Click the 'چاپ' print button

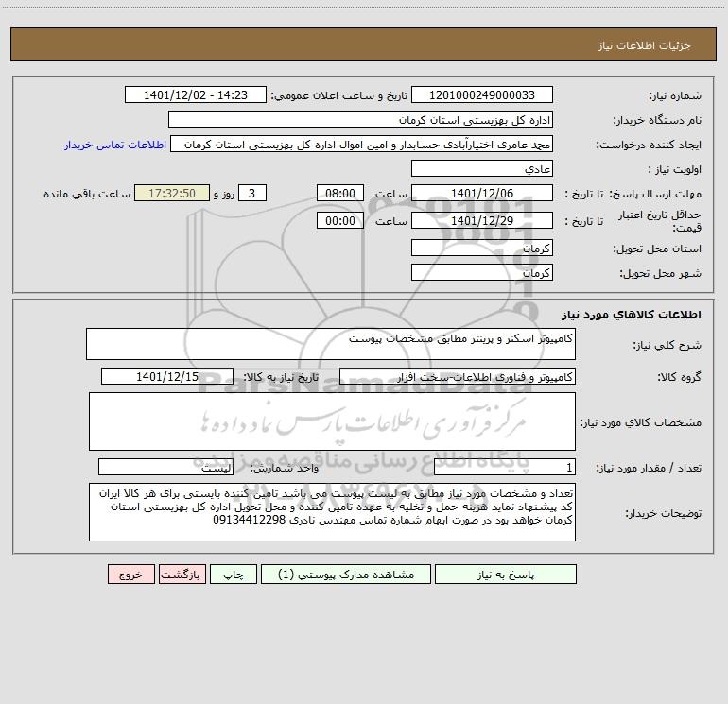click(234, 575)
